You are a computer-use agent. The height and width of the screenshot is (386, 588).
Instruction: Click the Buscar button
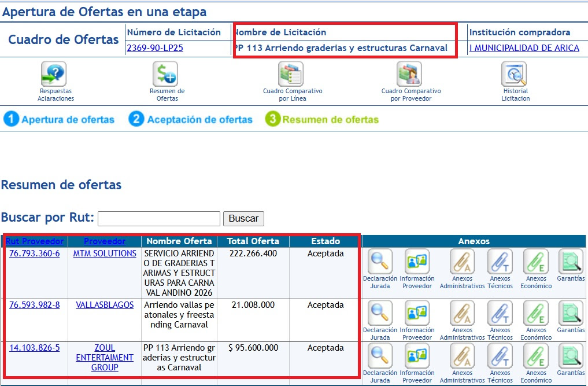(243, 219)
